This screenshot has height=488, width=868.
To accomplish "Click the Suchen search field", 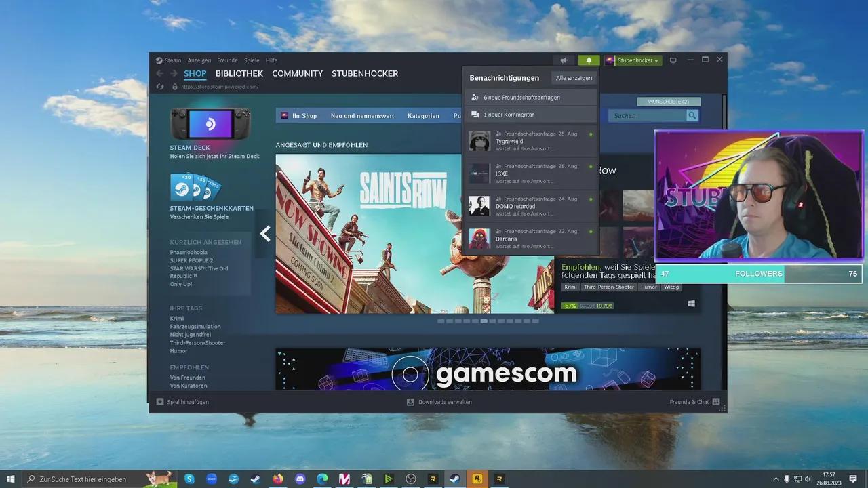I will [648, 116].
